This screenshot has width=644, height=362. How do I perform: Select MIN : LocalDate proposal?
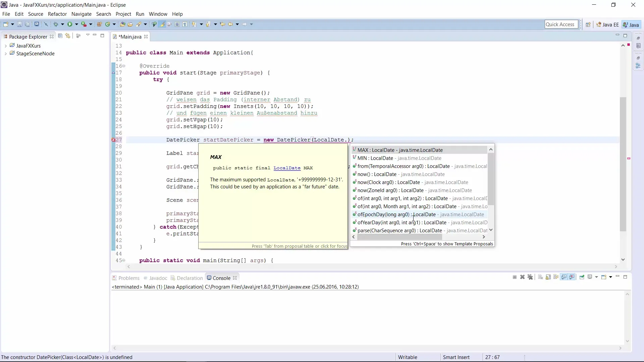(419, 158)
